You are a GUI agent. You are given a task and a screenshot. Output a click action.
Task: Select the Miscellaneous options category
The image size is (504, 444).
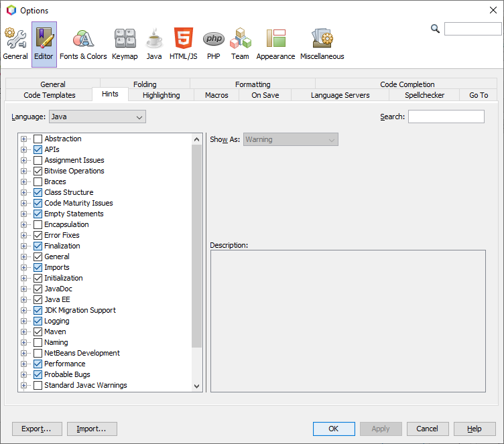pos(322,44)
